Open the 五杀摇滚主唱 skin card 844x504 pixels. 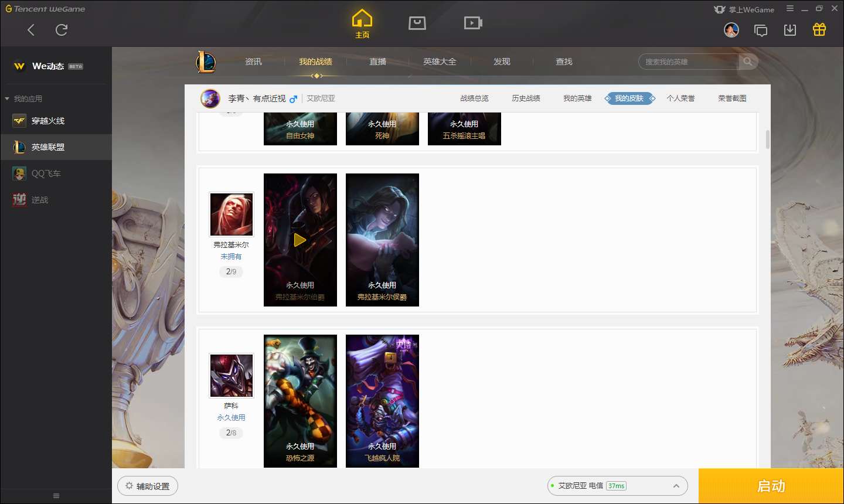464,129
